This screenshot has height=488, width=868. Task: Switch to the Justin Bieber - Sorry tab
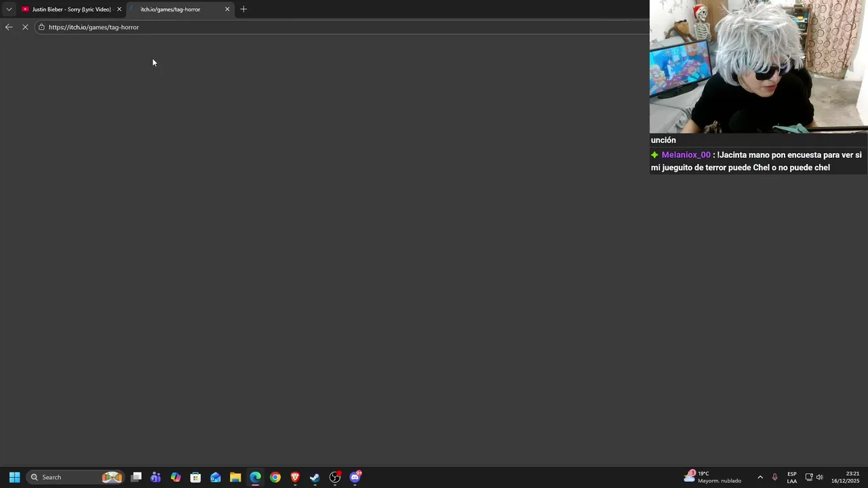click(x=71, y=9)
